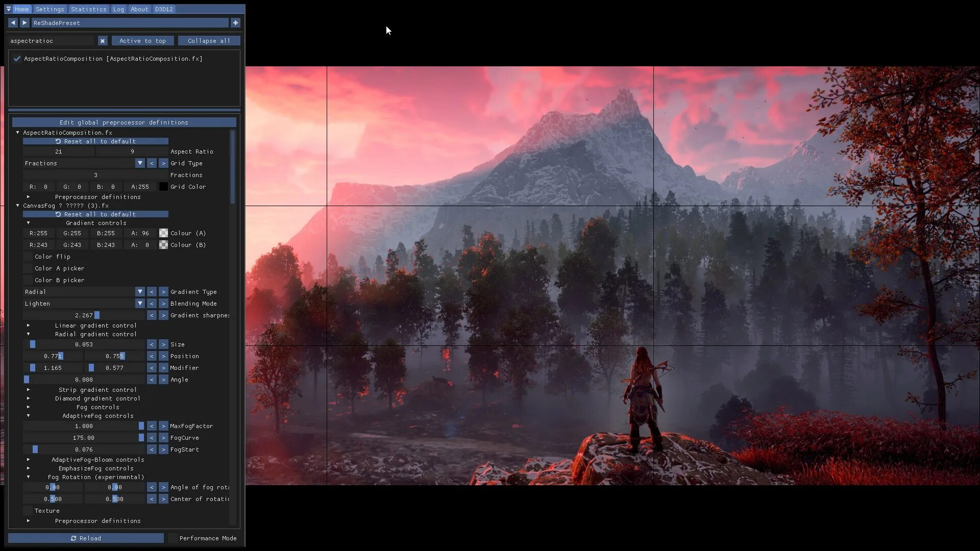Open the Settings tab
The width and height of the screenshot is (980, 551).
click(50, 9)
